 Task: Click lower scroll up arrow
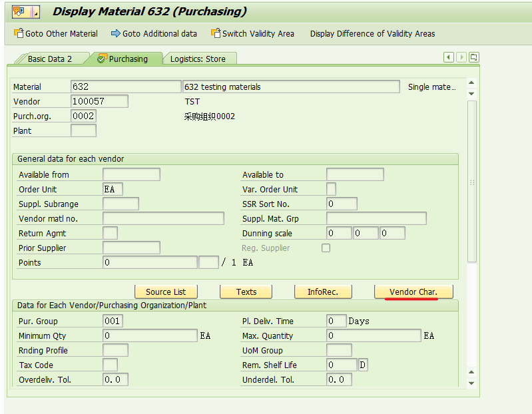471,372
